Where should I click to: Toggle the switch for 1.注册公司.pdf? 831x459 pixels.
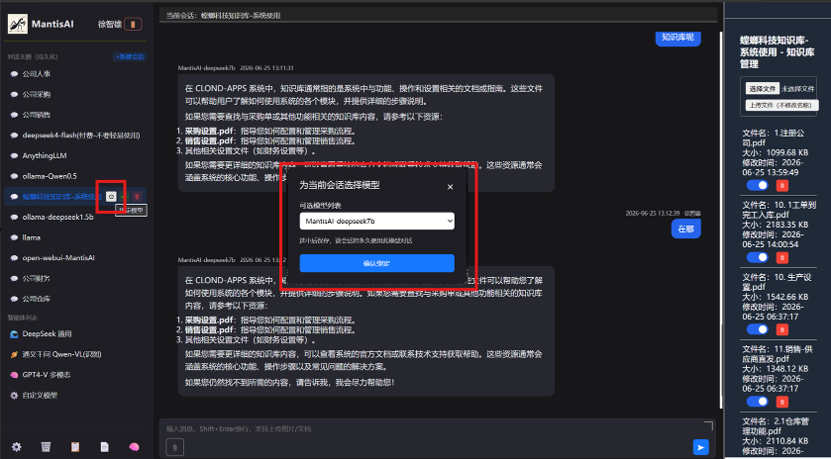758,185
